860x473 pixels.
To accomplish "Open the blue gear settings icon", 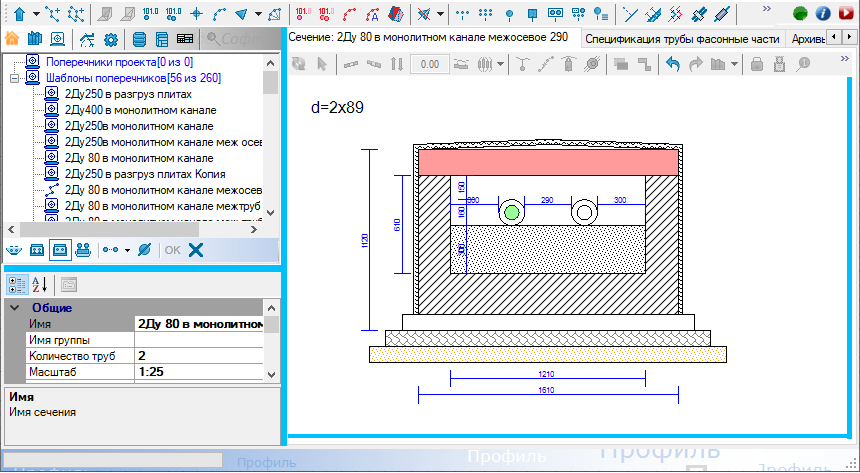I will pyautogui.click(x=111, y=39).
